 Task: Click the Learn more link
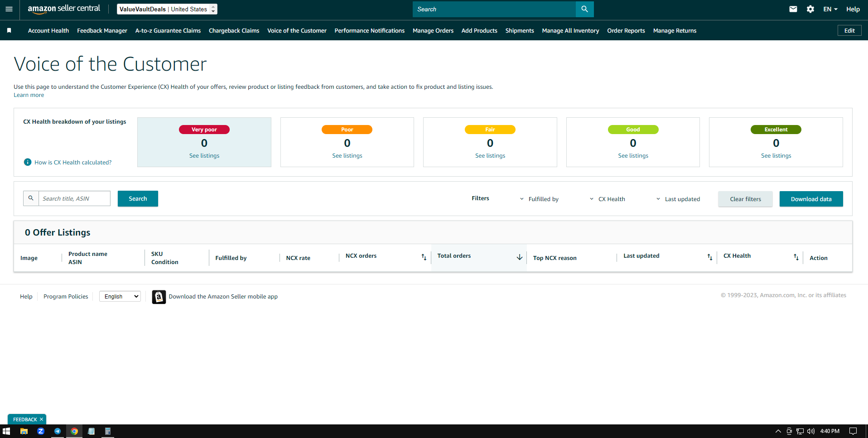coord(29,95)
